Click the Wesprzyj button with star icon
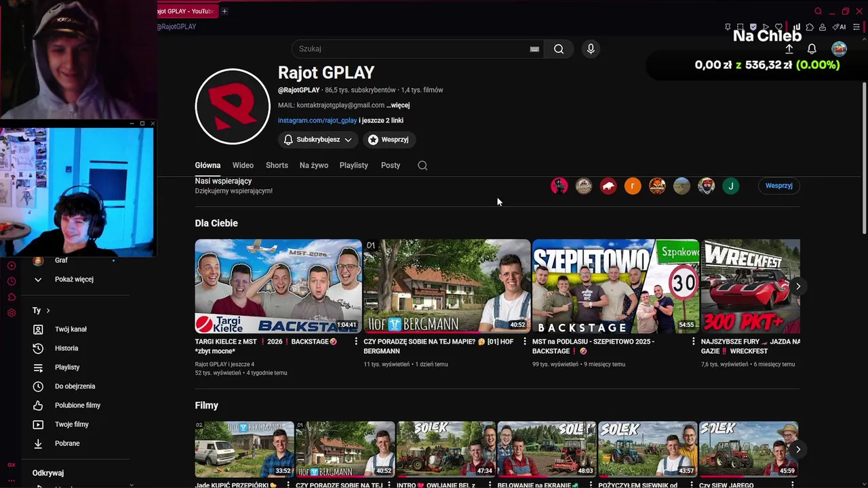The image size is (868, 488). point(389,140)
